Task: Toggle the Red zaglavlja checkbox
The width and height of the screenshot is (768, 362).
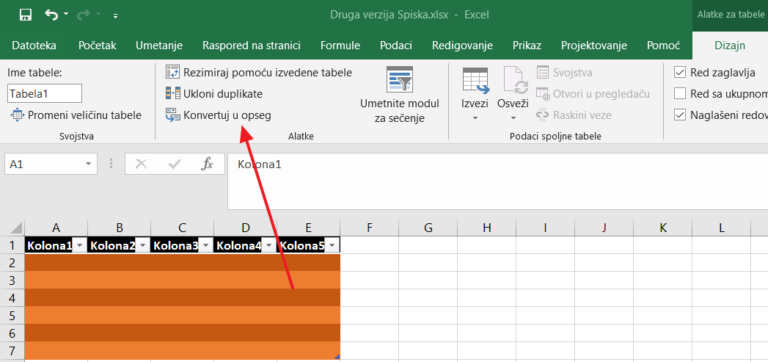Action: click(680, 72)
